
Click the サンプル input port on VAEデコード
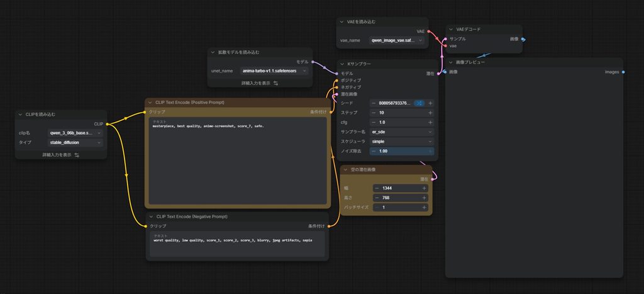(x=446, y=38)
